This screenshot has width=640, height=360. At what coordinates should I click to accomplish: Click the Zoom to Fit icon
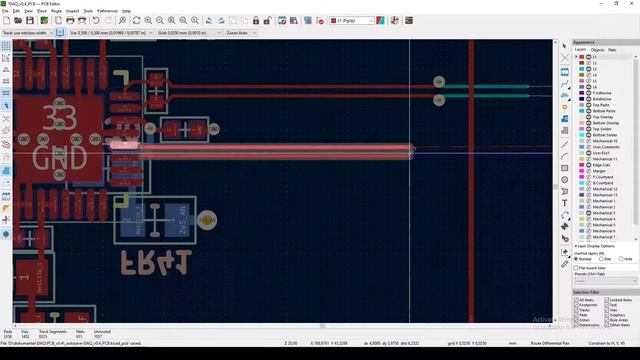172,20
